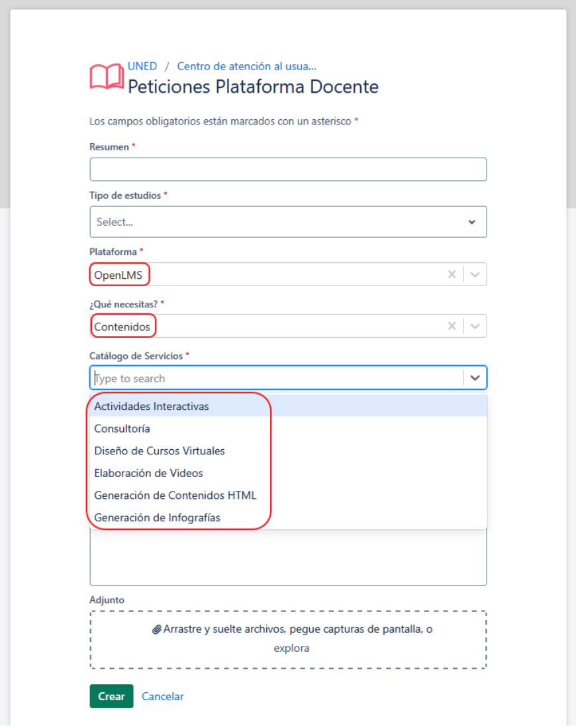Click the explora link to browse files

(x=291, y=648)
